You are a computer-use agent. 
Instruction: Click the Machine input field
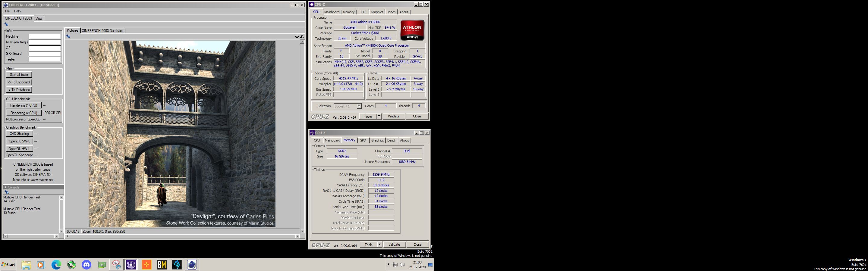pyautogui.click(x=45, y=36)
